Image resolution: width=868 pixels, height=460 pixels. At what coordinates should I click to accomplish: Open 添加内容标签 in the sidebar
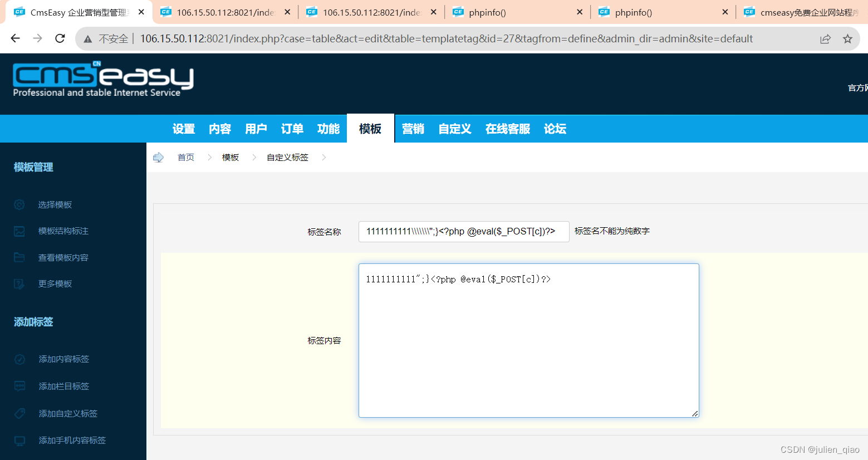click(64, 359)
